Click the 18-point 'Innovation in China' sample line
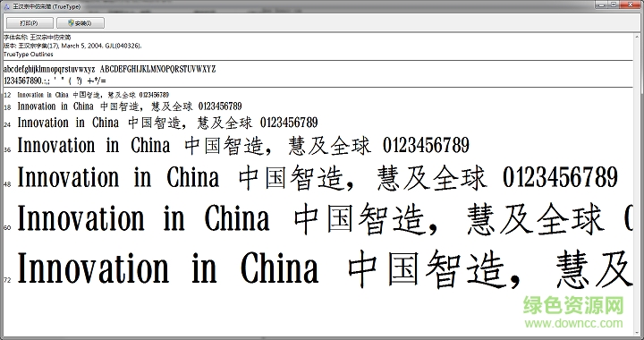Viewport: 644px width, 340px height. [130, 106]
